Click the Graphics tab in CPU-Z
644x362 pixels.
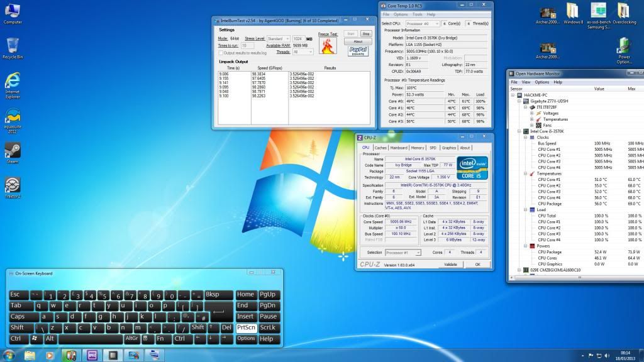[x=448, y=148]
